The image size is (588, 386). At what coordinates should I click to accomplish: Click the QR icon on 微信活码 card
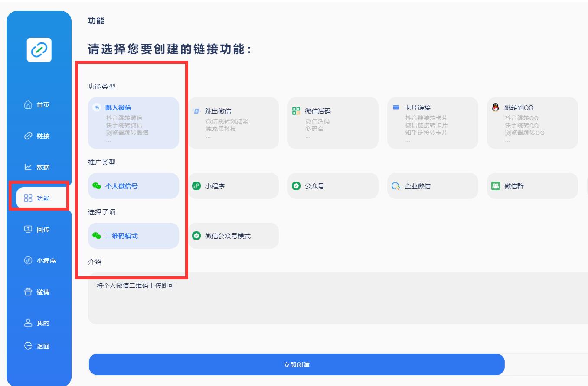click(296, 111)
